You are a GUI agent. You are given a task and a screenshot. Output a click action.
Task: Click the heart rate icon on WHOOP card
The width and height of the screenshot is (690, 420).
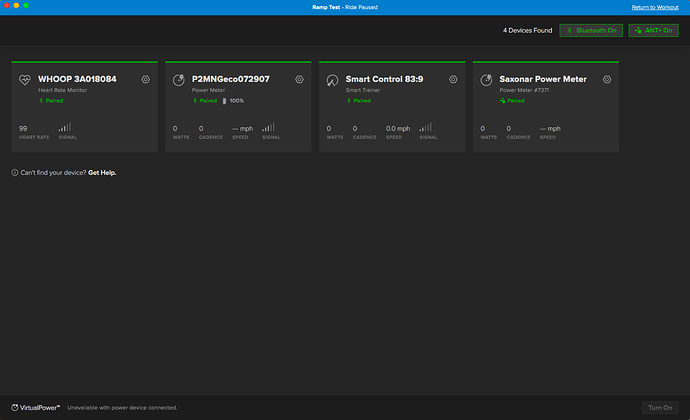click(25, 80)
